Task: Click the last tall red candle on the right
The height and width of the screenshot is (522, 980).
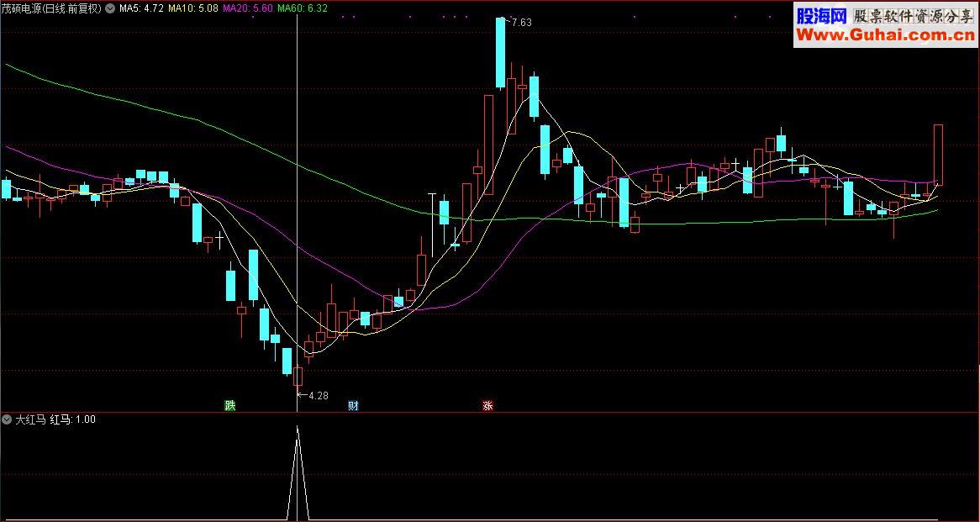Action: [x=938, y=155]
